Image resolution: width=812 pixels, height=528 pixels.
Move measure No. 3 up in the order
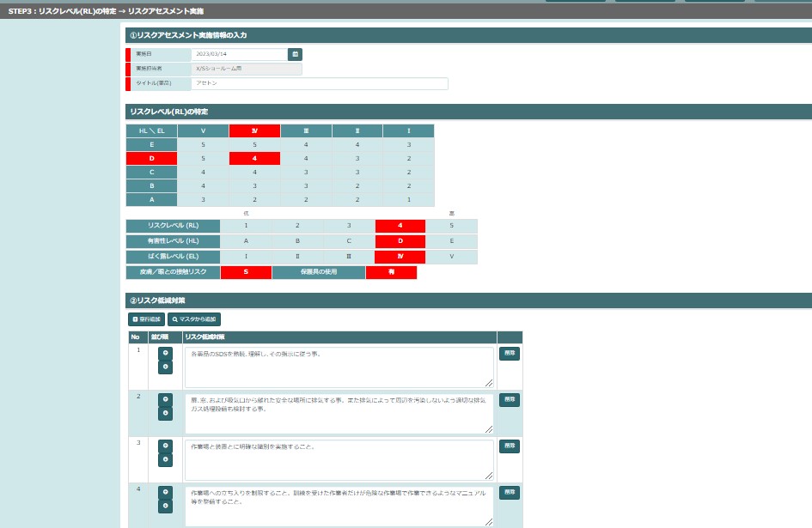point(165,446)
